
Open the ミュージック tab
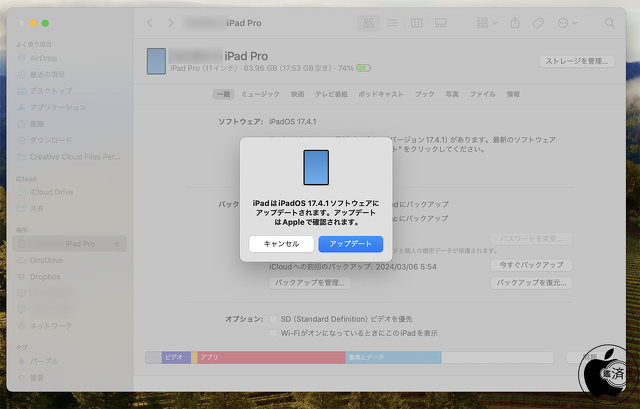tap(260, 94)
